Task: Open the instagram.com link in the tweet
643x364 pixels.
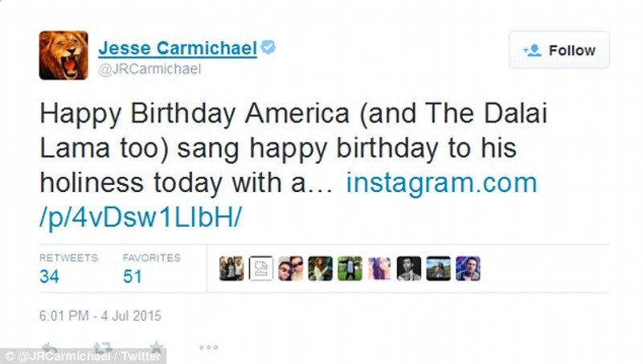Action: (x=440, y=183)
